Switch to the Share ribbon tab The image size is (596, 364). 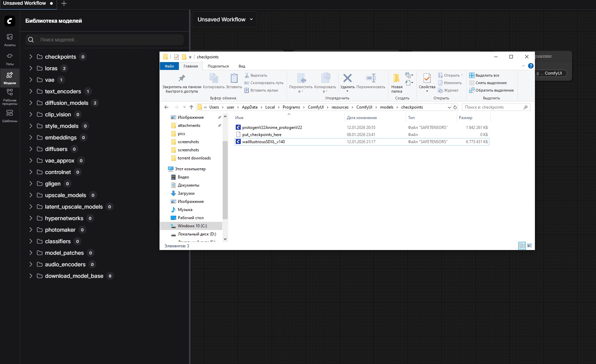pyautogui.click(x=218, y=66)
